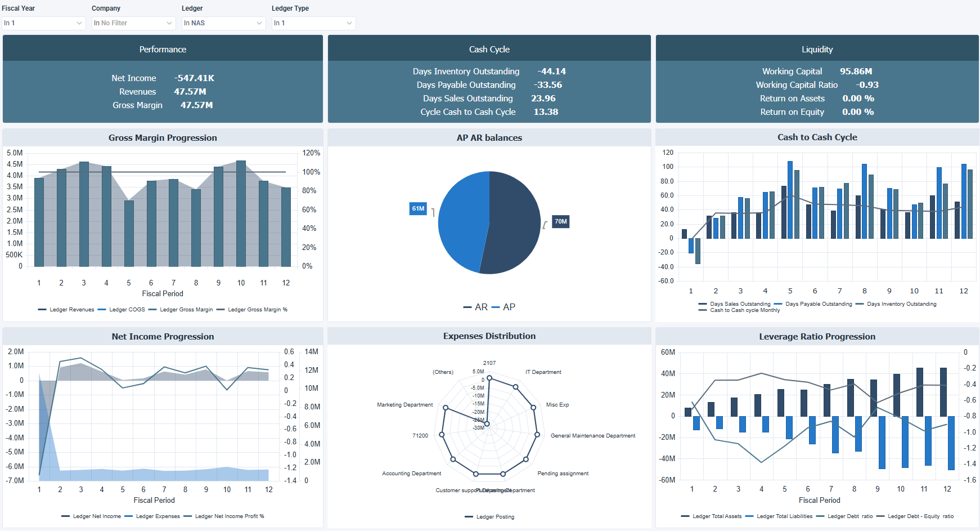The image size is (980, 531).
Task: Click Days Inventory Outstanding value -44.14
Action: [551, 72]
